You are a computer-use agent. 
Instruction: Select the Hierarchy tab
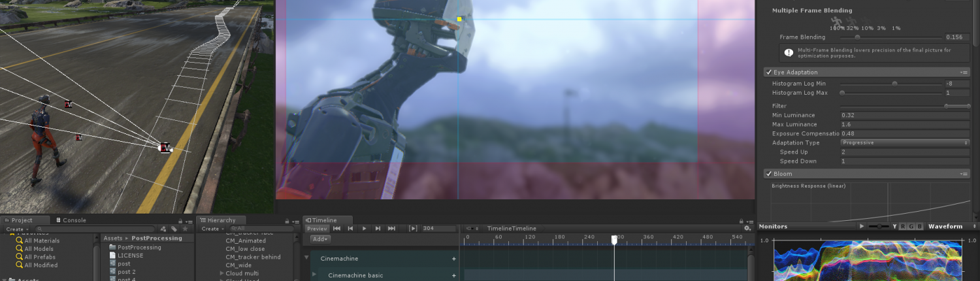point(221,221)
